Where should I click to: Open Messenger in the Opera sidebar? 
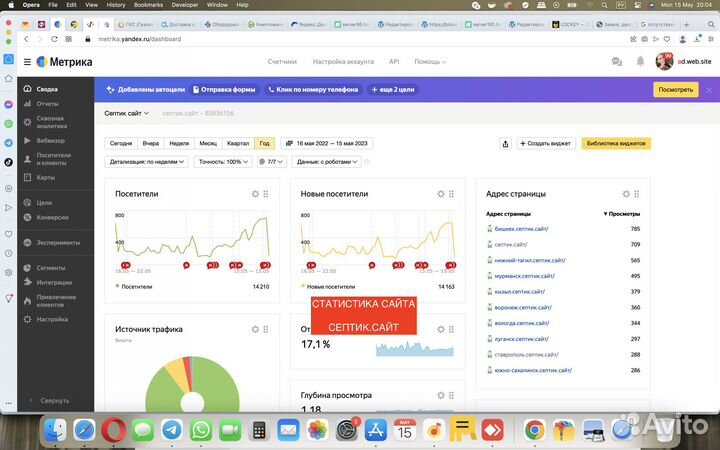pyautogui.click(x=9, y=104)
